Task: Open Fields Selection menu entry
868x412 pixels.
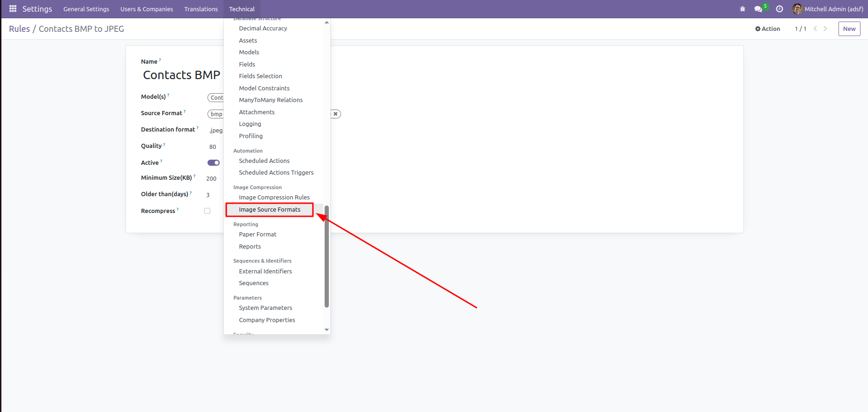Action: point(261,76)
